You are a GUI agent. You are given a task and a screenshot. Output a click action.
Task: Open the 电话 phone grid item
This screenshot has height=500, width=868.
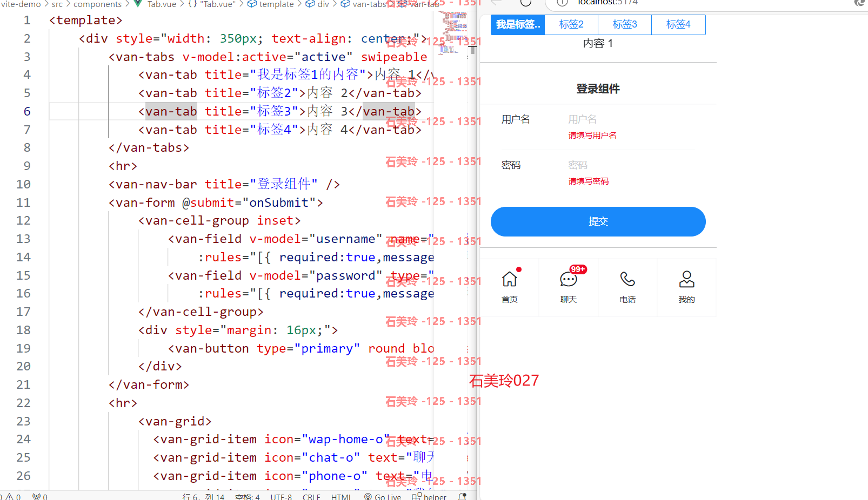(x=627, y=287)
